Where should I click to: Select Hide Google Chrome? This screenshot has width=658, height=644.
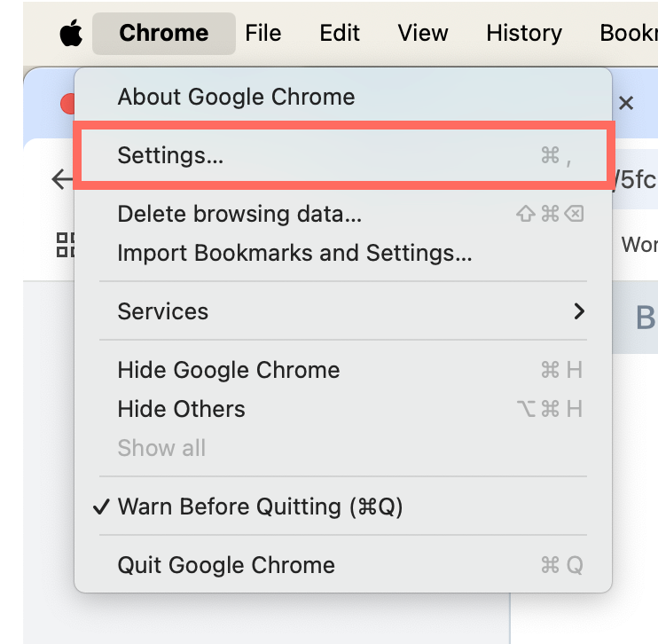coord(229,370)
